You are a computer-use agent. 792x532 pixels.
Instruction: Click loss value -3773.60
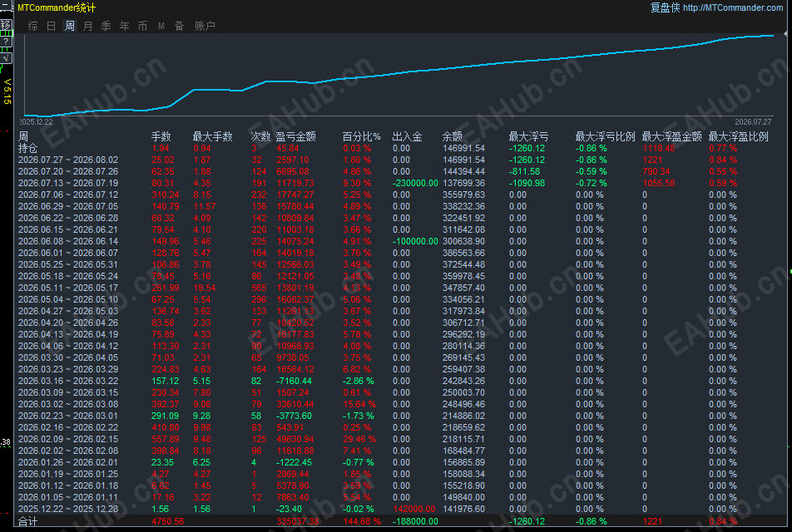pos(294,416)
